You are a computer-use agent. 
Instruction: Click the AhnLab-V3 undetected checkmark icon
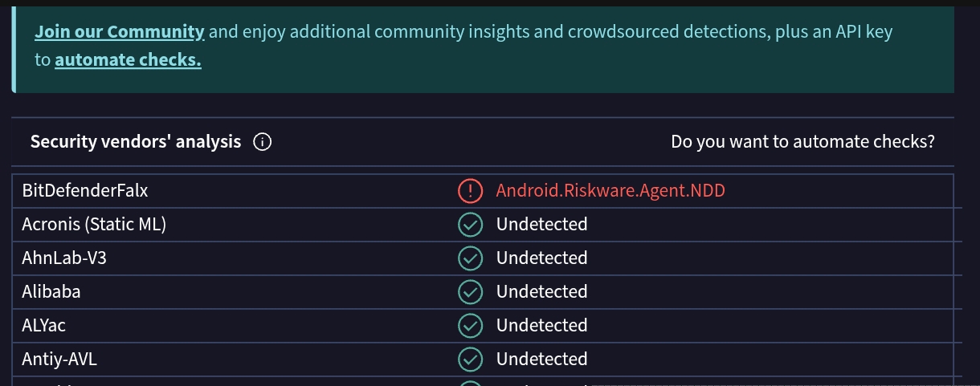tap(470, 258)
